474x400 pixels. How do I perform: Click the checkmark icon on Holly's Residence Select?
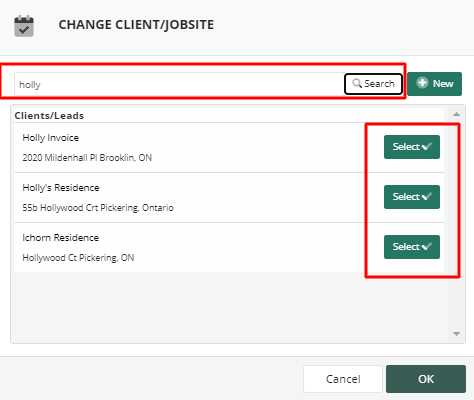pos(427,196)
